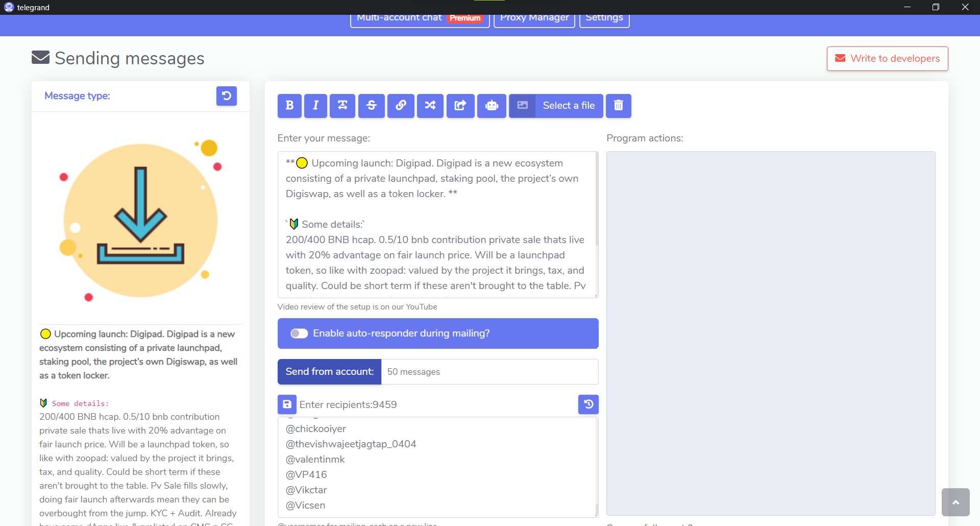980x526 pixels.
Task: Minimize the telegrand window
Action: (x=907, y=7)
